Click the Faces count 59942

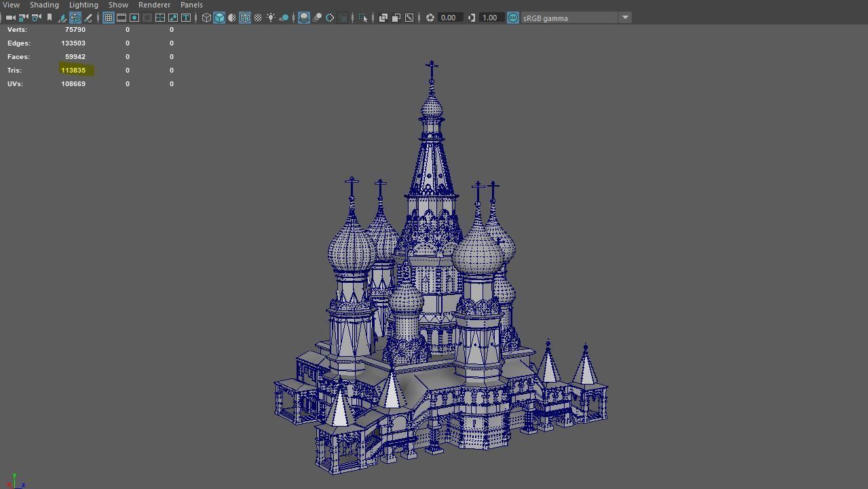(75, 57)
